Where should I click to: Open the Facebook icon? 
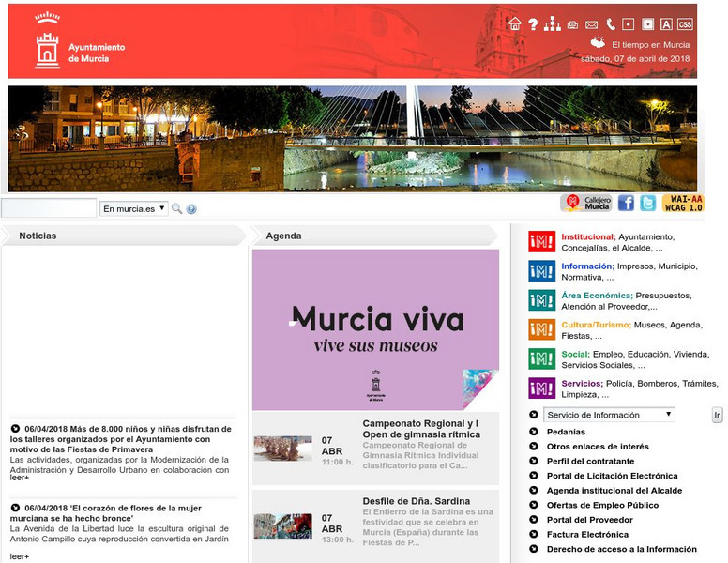626,203
